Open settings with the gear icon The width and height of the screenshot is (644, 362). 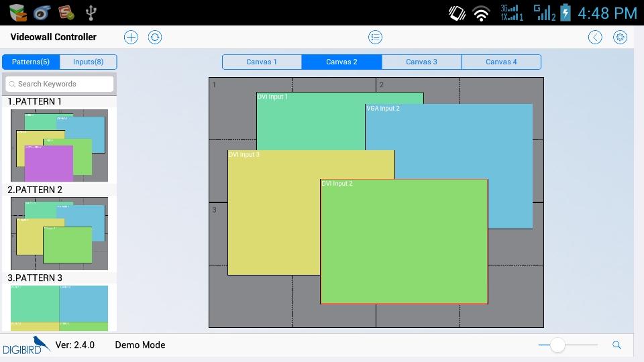click(x=620, y=38)
